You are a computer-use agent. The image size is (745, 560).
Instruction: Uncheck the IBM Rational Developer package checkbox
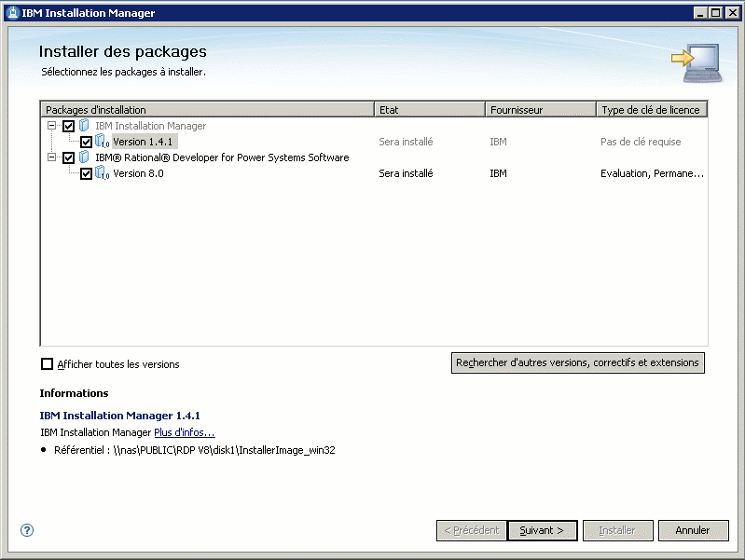click(x=68, y=157)
